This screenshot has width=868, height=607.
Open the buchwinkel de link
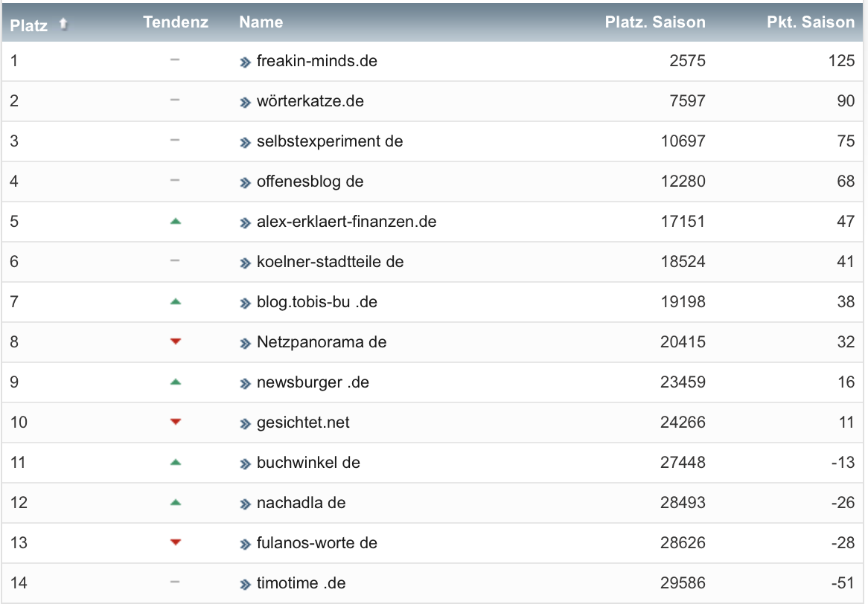tap(308, 463)
